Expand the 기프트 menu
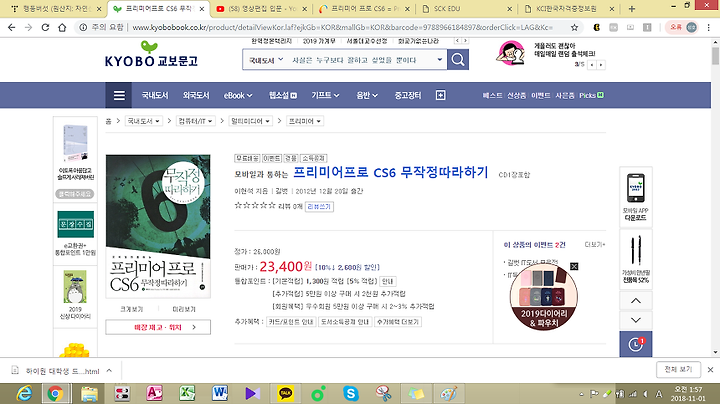 [325, 95]
